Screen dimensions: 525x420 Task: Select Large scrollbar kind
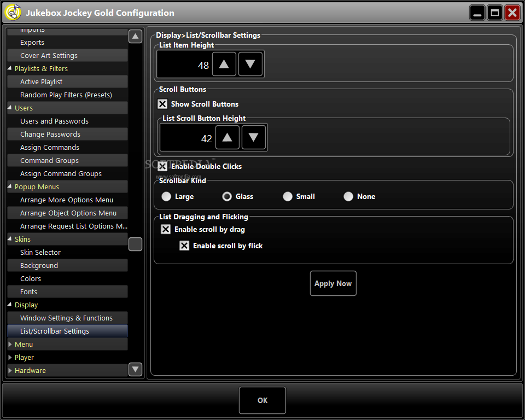pos(166,196)
